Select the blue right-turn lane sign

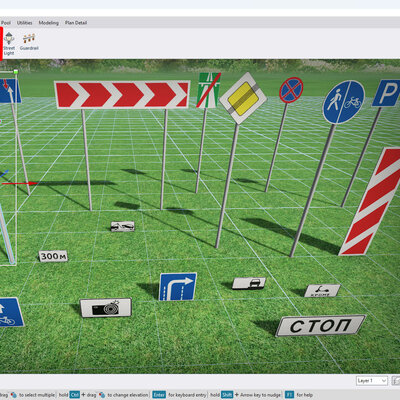click(x=177, y=287)
